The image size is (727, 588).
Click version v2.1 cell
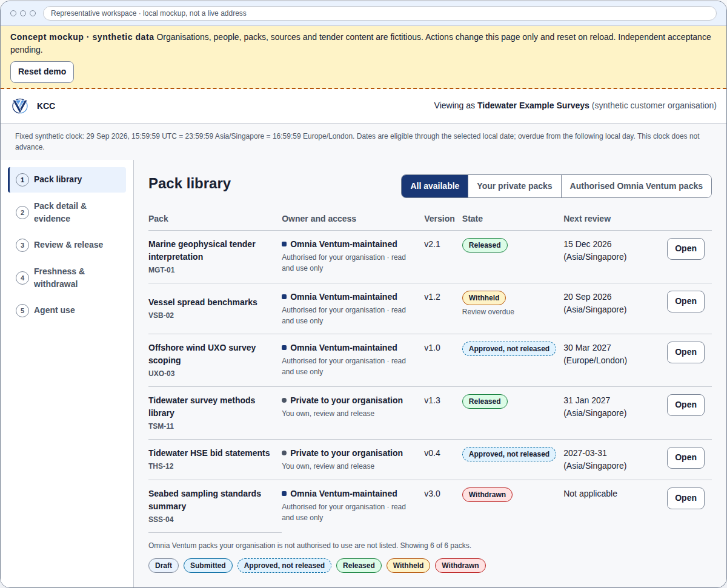pyautogui.click(x=432, y=244)
